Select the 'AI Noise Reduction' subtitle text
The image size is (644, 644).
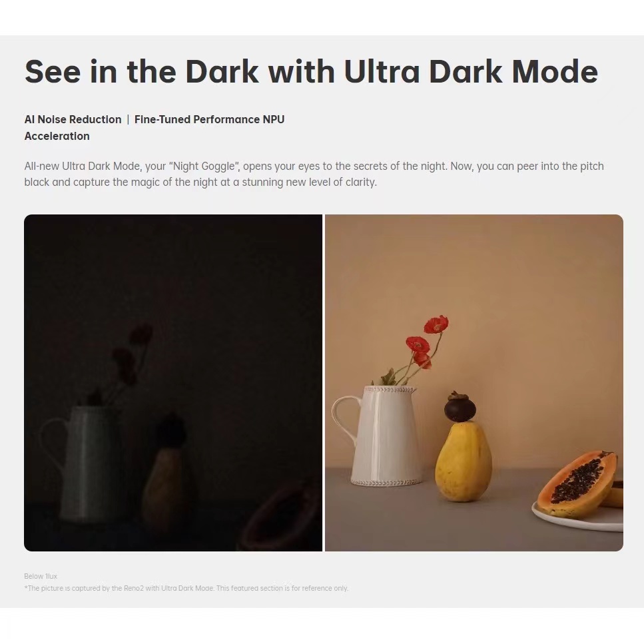point(73,119)
